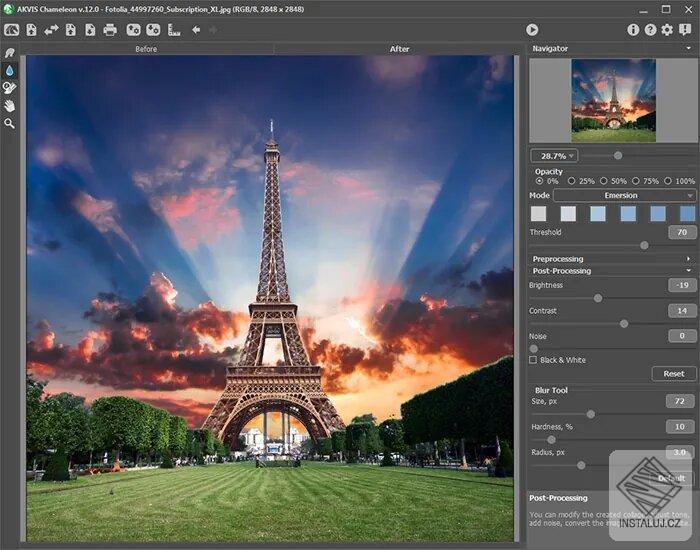The height and width of the screenshot is (550, 700).
Task: Select 0% opacity radio button
Action: (539, 181)
